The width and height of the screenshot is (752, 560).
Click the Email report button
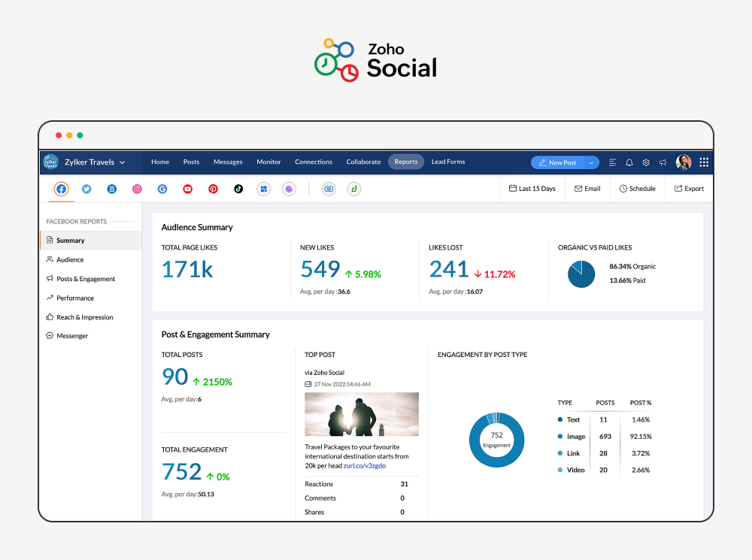click(x=587, y=189)
